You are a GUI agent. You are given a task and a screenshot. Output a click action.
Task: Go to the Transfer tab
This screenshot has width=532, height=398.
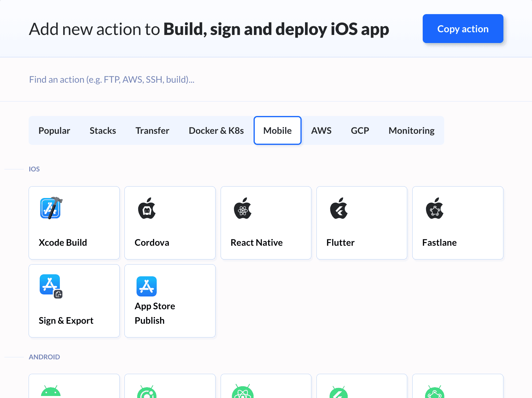click(152, 130)
